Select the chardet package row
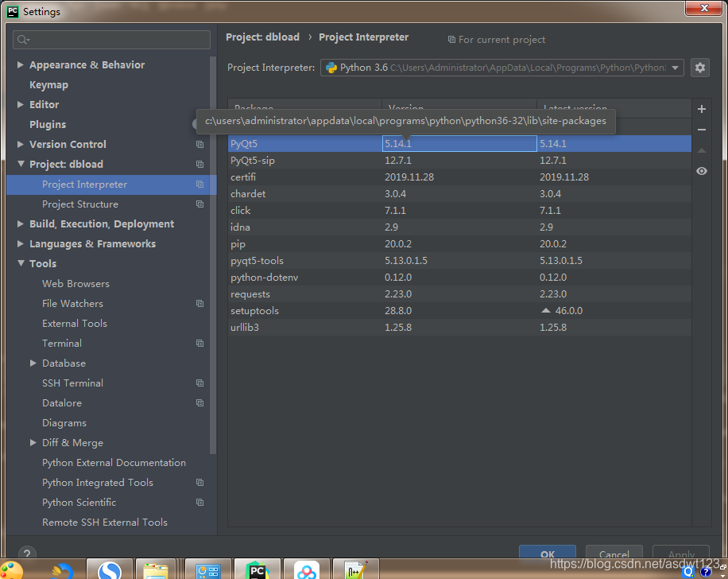 pos(459,194)
